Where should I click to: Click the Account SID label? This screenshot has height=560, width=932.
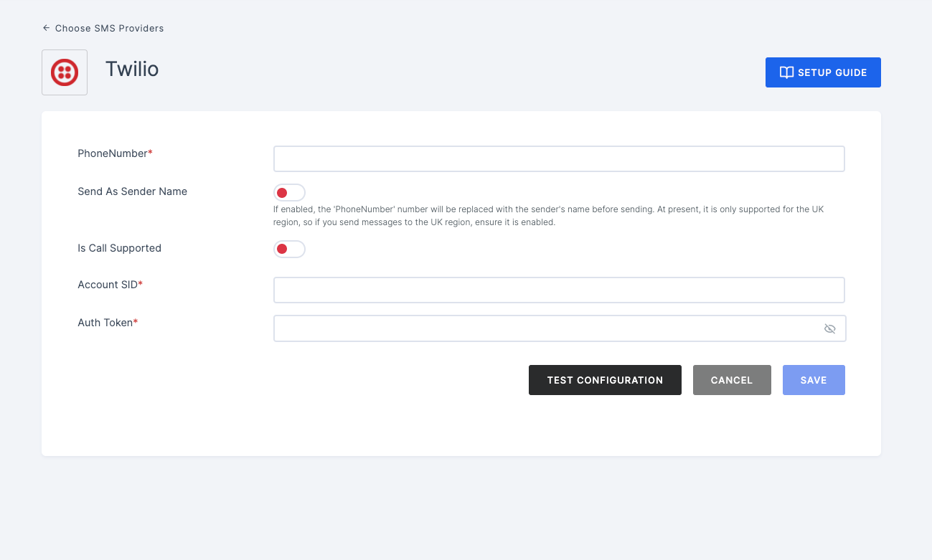110,285
